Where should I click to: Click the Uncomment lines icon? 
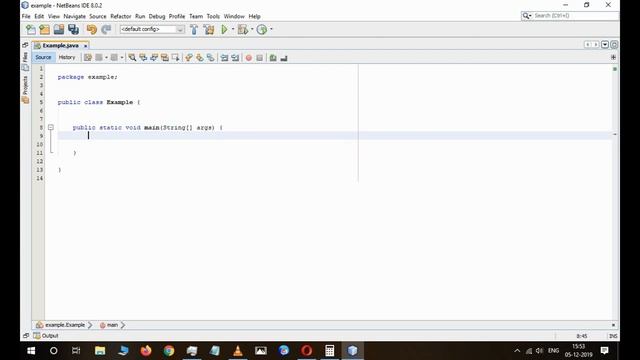(x=284, y=58)
